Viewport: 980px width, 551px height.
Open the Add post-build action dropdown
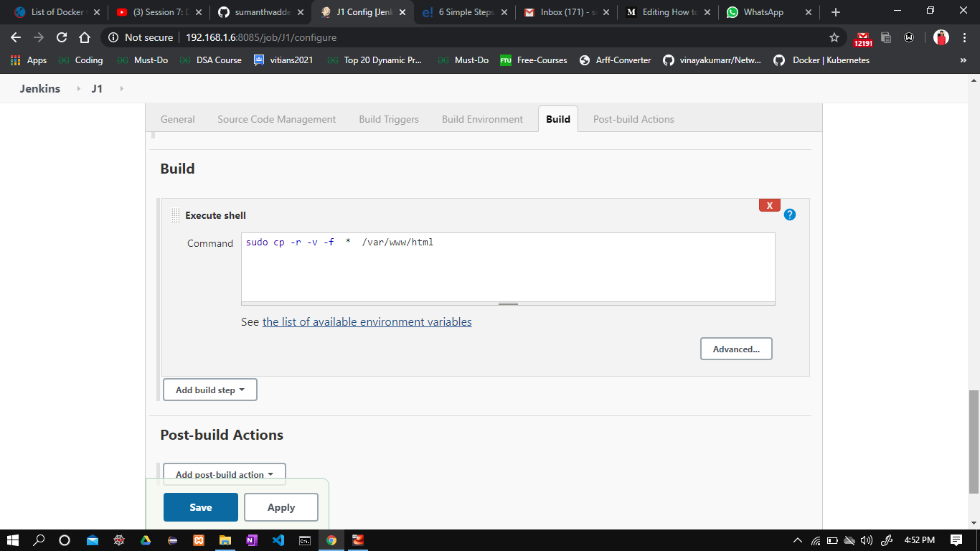pyautogui.click(x=224, y=474)
